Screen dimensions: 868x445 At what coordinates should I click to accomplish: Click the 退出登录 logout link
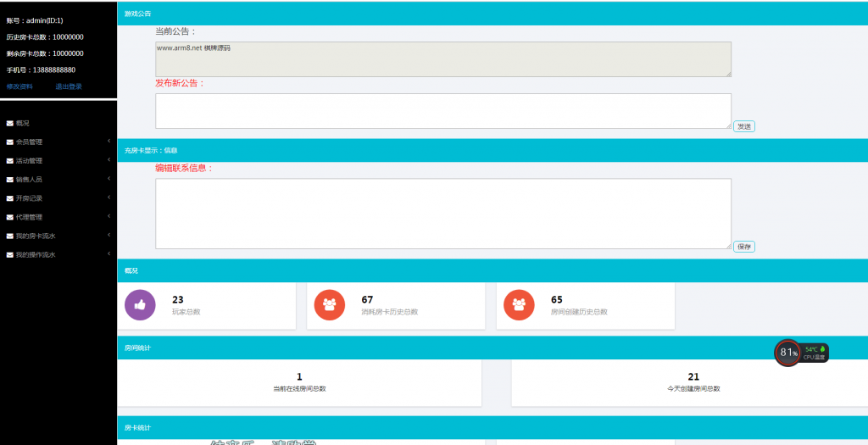pos(69,87)
